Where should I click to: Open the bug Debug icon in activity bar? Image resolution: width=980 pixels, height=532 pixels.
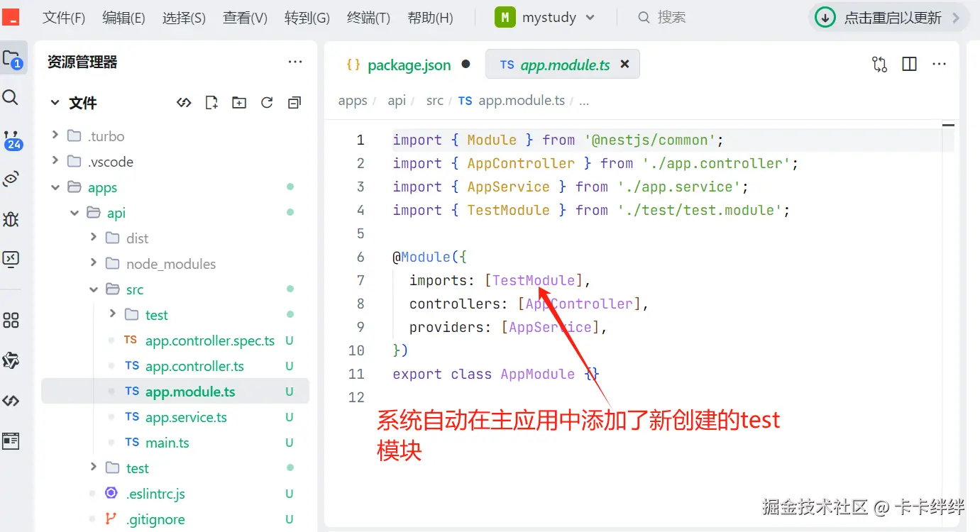click(x=11, y=218)
